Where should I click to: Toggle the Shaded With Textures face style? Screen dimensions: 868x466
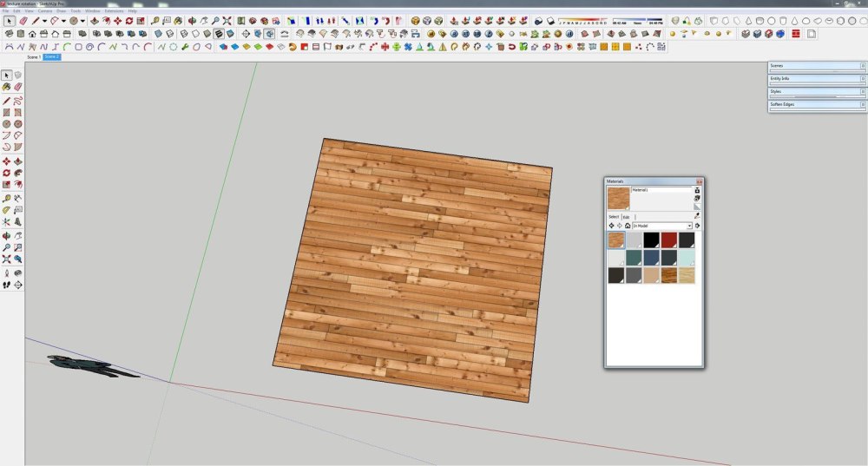tap(219, 34)
